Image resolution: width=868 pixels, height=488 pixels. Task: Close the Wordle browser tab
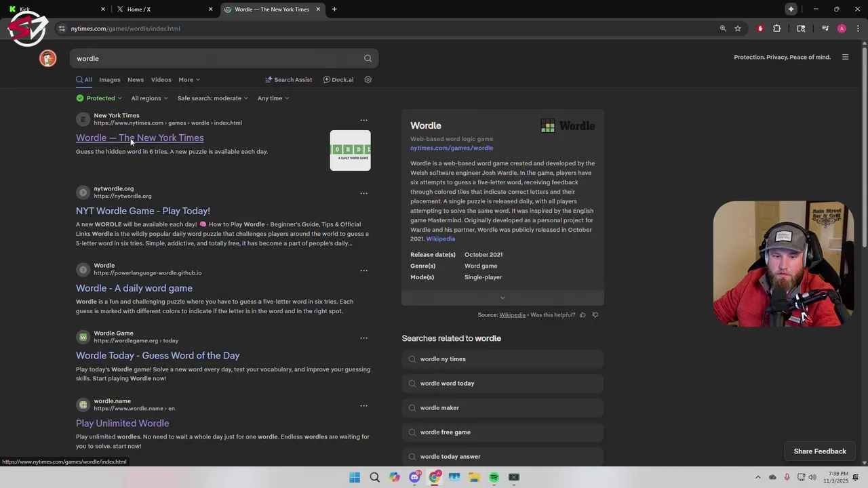[318, 9]
